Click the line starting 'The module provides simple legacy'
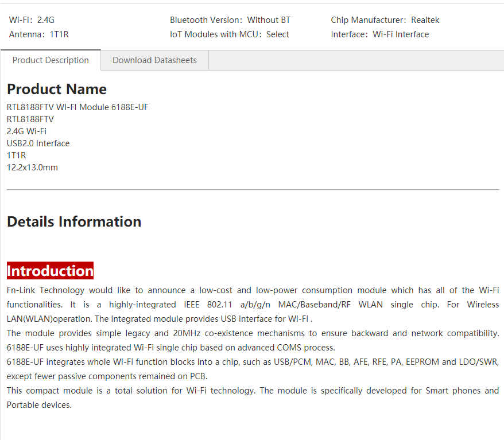The image size is (504, 440). (x=253, y=333)
